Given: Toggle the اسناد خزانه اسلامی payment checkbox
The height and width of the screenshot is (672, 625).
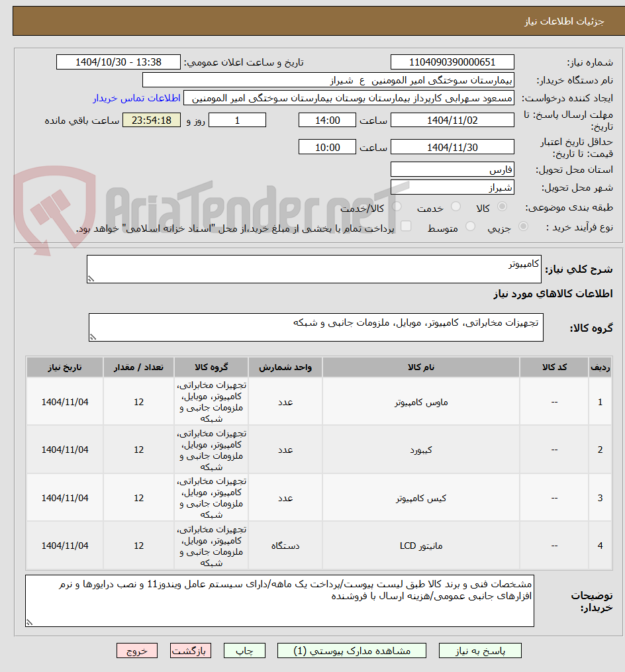Looking at the screenshot, I should coord(405,226).
